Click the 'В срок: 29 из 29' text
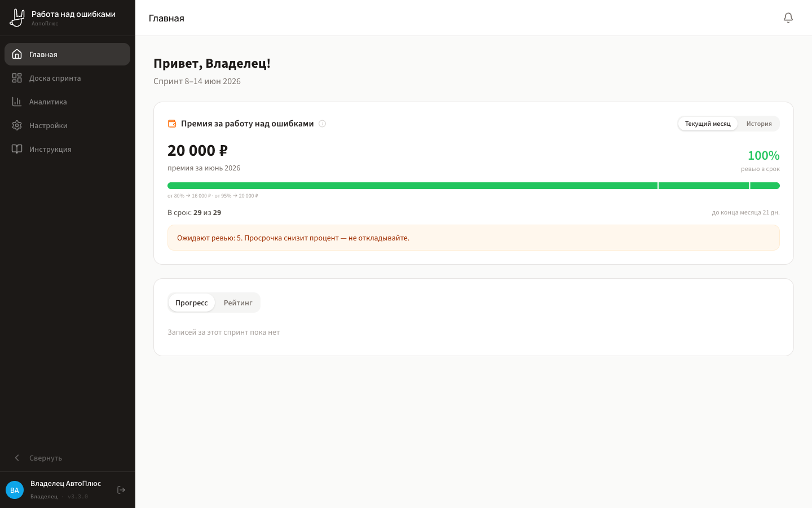This screenshot has height=508, width=812. pos(194,213)
